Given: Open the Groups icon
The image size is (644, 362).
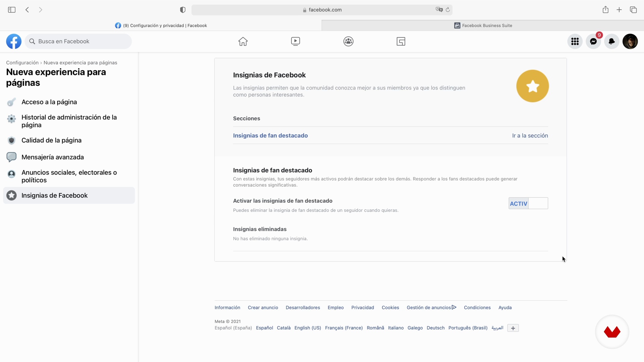Looking at the screenshot, I should pyautogui.click(x=348, y=41).
